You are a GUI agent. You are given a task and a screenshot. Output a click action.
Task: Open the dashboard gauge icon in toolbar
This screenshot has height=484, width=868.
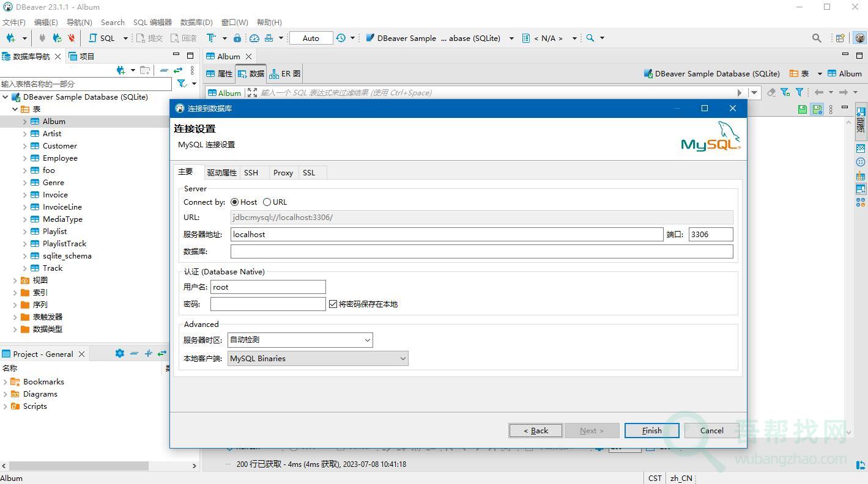(x=254, y=38)
